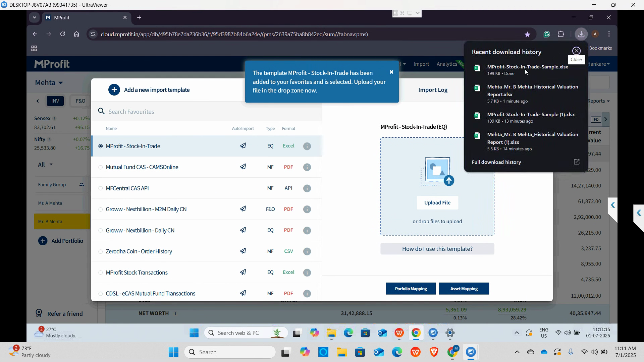Click How do I use this template
644x362 pixels.
(x=437, y=249)
